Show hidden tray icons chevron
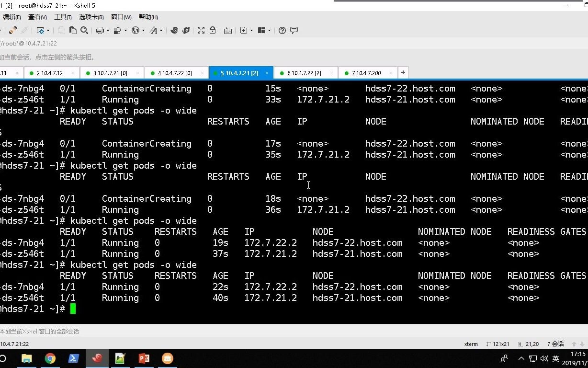The width and height of the screenshot is (588, 368). pyautogui.click(x=521, y=358)
